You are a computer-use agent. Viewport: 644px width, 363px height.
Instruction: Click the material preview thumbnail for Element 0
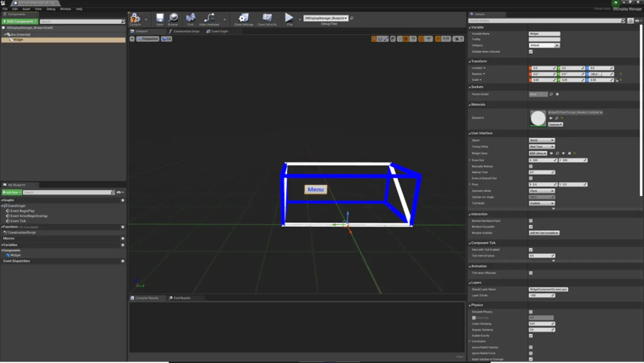tap(538, 118)
